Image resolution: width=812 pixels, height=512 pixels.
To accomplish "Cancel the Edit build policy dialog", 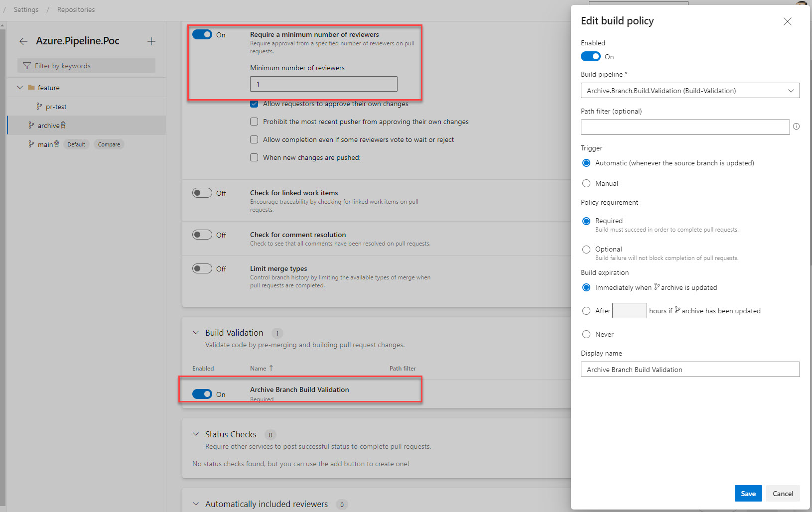I will pyautogui.click(x=783, y=493).
